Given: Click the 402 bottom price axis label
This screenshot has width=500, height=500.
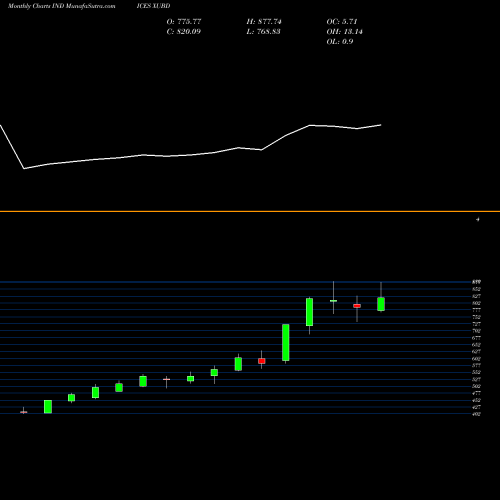Looking at the screenshot, I should point(476,414).
